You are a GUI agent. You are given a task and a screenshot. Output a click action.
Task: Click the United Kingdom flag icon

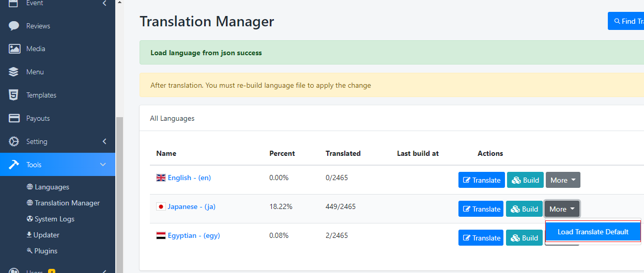click(161, 178)
